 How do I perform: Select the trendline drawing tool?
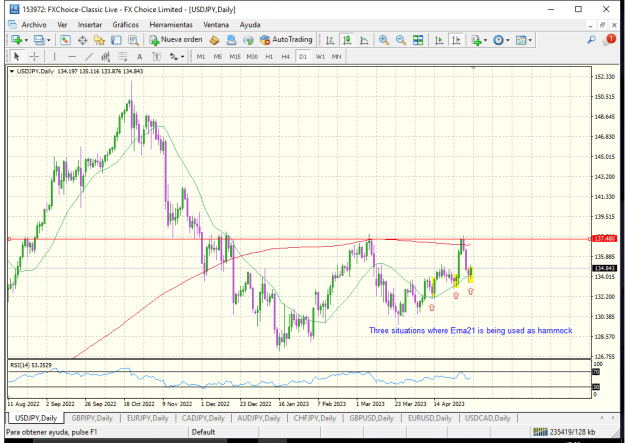[88, 57]
